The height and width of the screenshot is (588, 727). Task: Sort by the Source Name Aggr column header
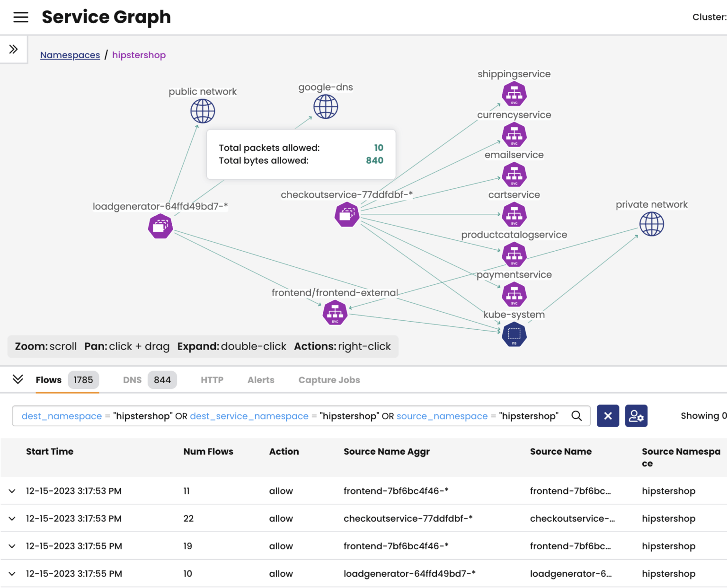point(387,452)
